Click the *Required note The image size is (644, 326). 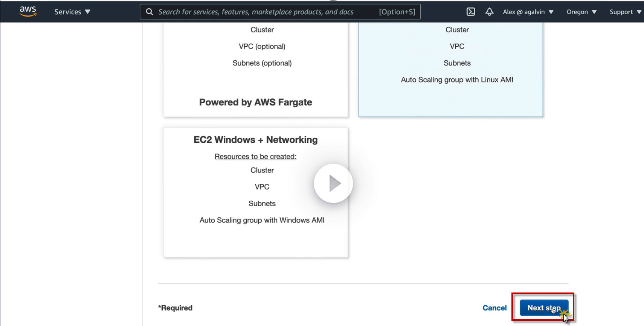pyautogui.click(x=175, y=308)
